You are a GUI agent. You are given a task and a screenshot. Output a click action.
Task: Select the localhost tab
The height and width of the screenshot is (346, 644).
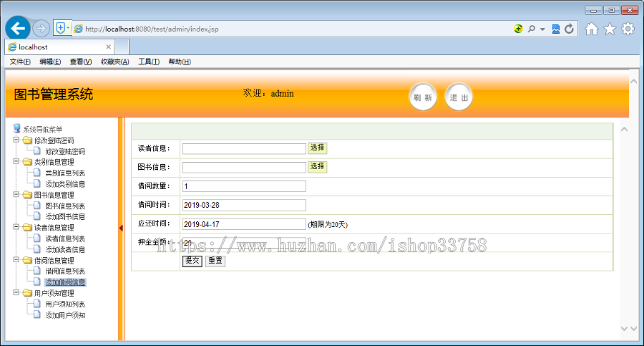(x=59, y=47)
